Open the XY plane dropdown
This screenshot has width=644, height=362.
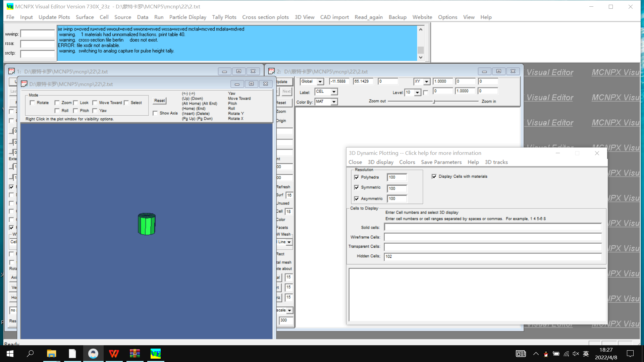[x=426, y=81]
